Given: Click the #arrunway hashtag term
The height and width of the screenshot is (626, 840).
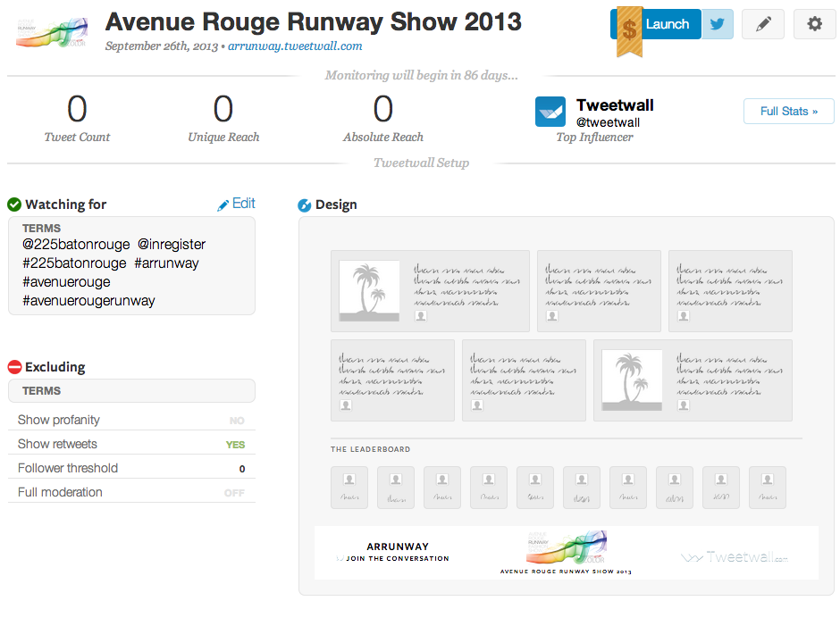Looking at the screenshot, I should 166,263.
